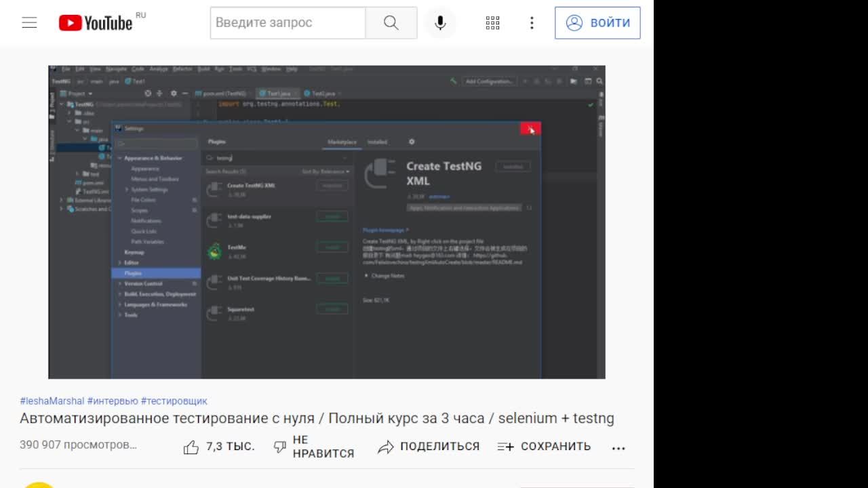
Task: Open the three-dot settings menu in header
Action: coord(532,22)
